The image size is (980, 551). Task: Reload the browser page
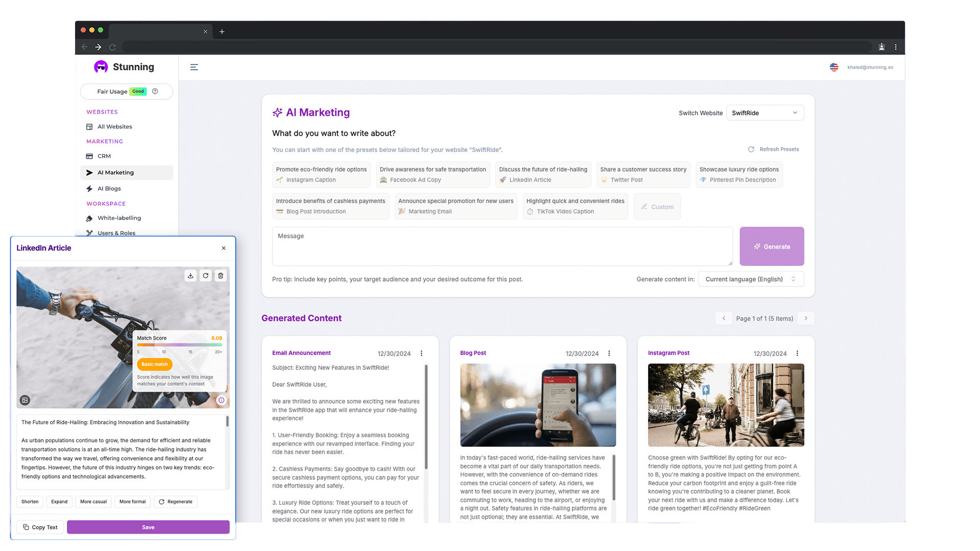(x=112, y=47)
